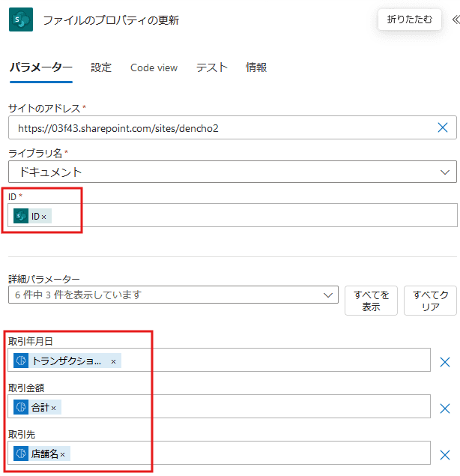Go to the テスト tab
460x476 pixels.
click(x=211, y=67)
